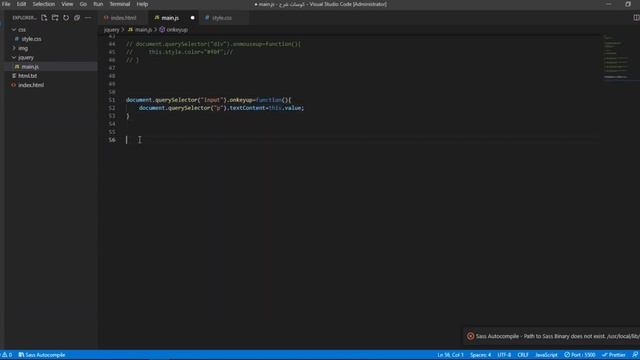Image resolution: width=640 pixels, height=360 pixels.
Task: Restore the VS Code window
Action: [x=628, y=4]
